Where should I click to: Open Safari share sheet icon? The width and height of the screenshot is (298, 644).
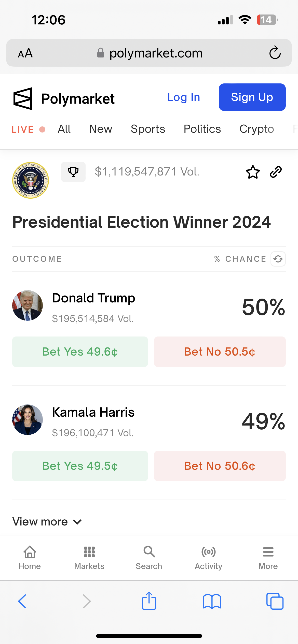149,601
